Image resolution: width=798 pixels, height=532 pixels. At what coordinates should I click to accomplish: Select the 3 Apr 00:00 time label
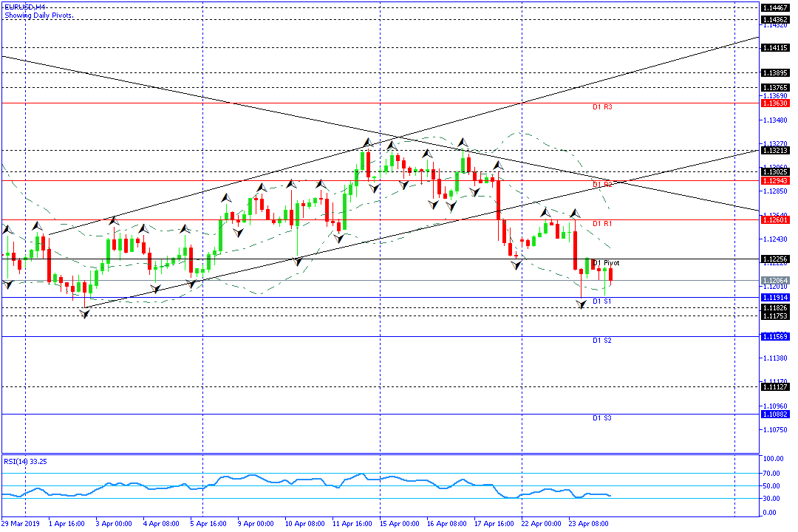coord(114,523)
